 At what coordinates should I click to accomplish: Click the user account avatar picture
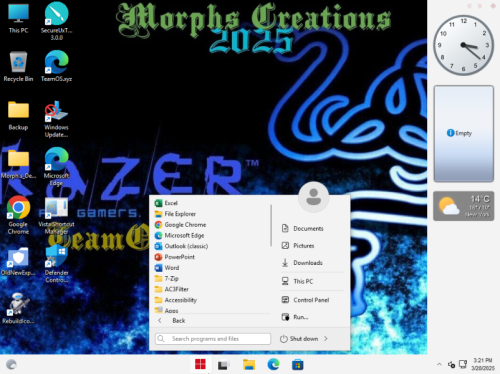click(313, 197)
